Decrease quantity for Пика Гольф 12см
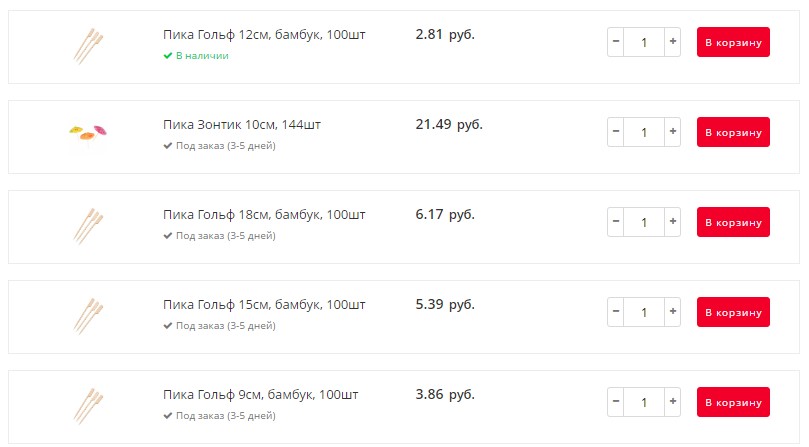The width and height of the screenshot is (809, 447). [x=616, y=42]
